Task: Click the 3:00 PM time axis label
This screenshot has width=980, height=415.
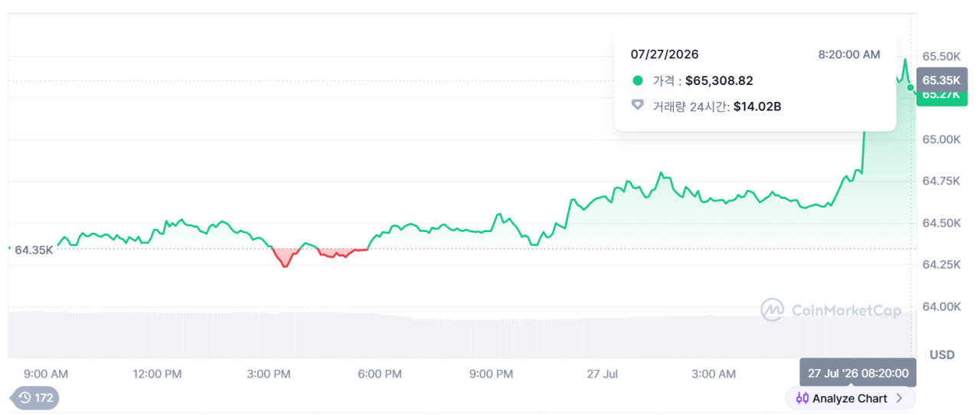Action: point(269,374)
